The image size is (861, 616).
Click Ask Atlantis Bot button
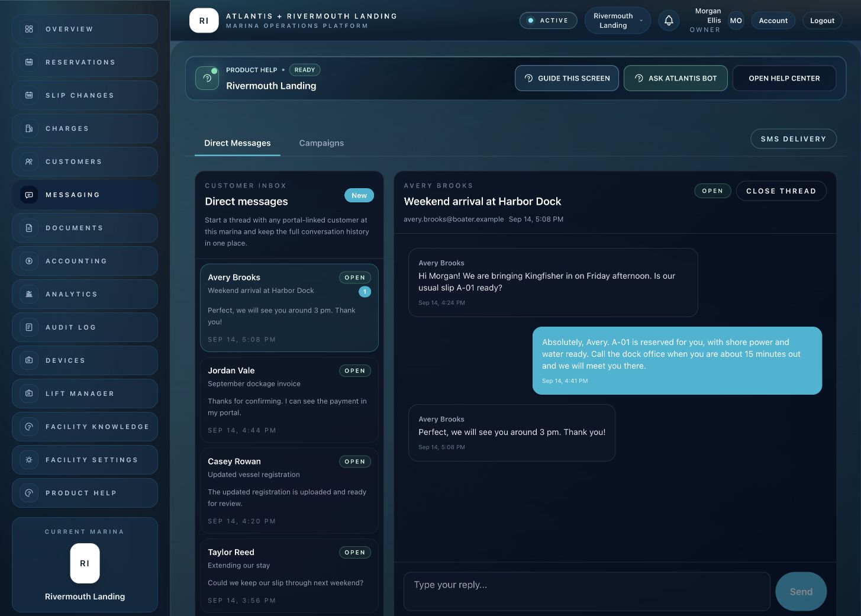[676, 78]
